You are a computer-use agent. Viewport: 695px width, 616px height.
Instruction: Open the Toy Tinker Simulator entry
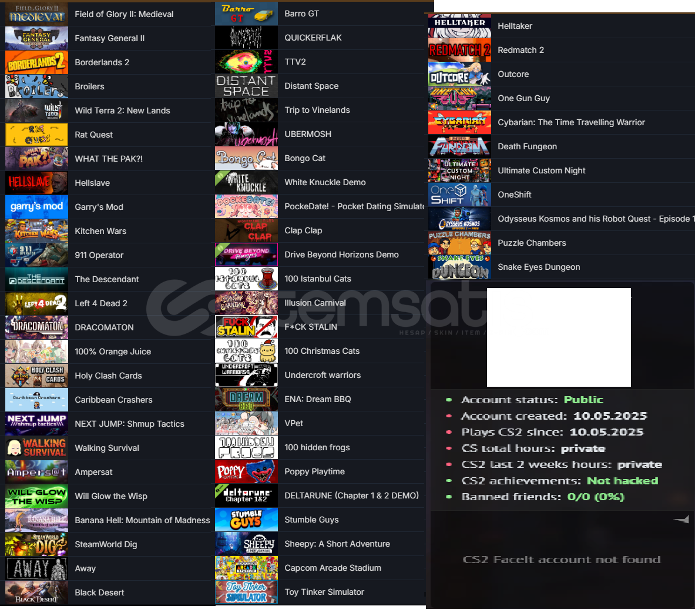(x=324, y=592)
